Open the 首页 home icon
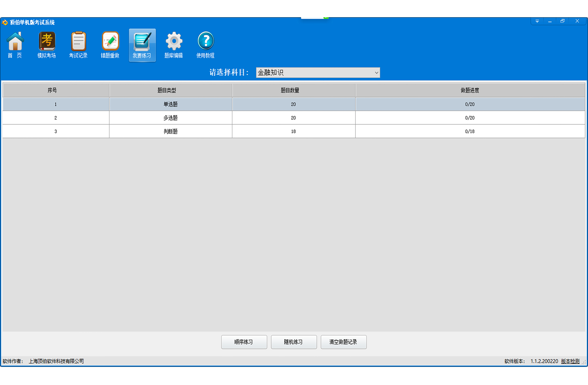 15,44
